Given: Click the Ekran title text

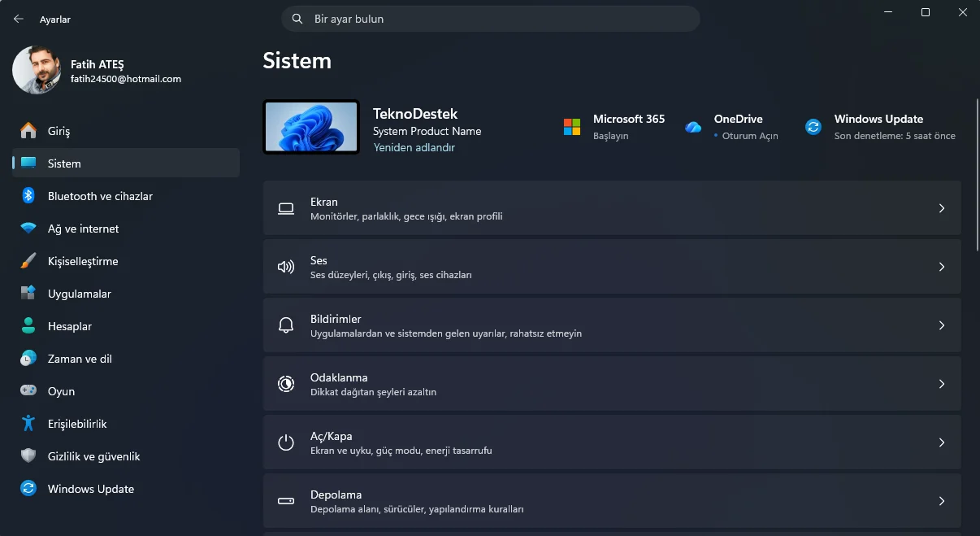Looking at the screenshot, I should (324, 202).
